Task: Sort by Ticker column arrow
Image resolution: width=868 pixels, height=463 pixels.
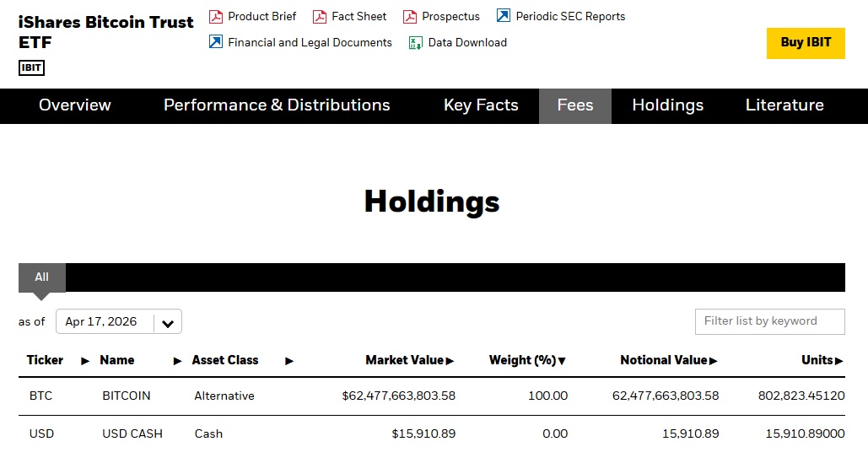Action: pos(85,361)
